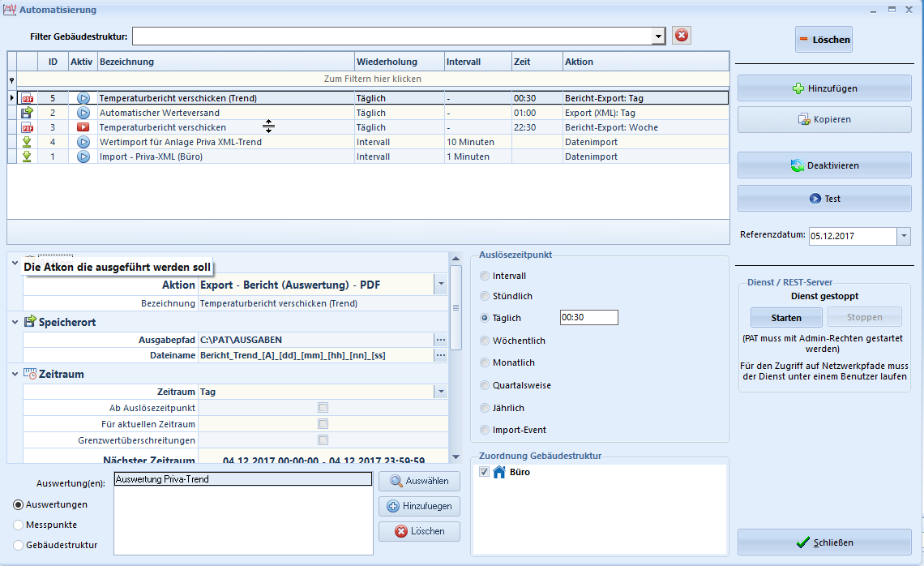This screenshot has width=924, height=566.
Task: Click the red inactive icon in row ID 3
Action: click(x=83, y=127)
